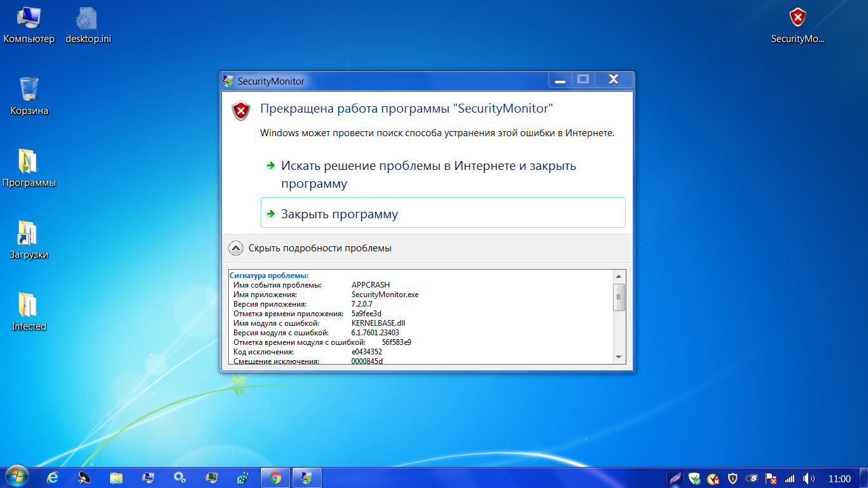Close the SecurityMonitor crash dialog window
868x488 pixels.
[x=613, y=80]
